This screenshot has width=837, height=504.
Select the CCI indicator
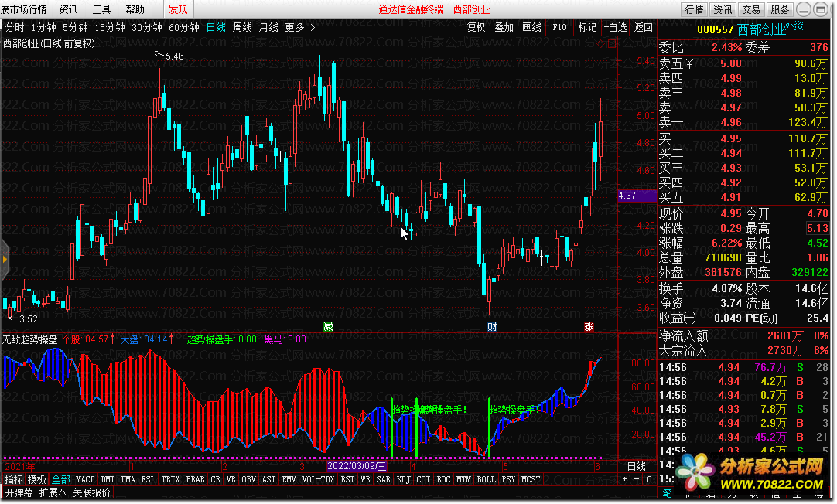click(x=423, y=479)
